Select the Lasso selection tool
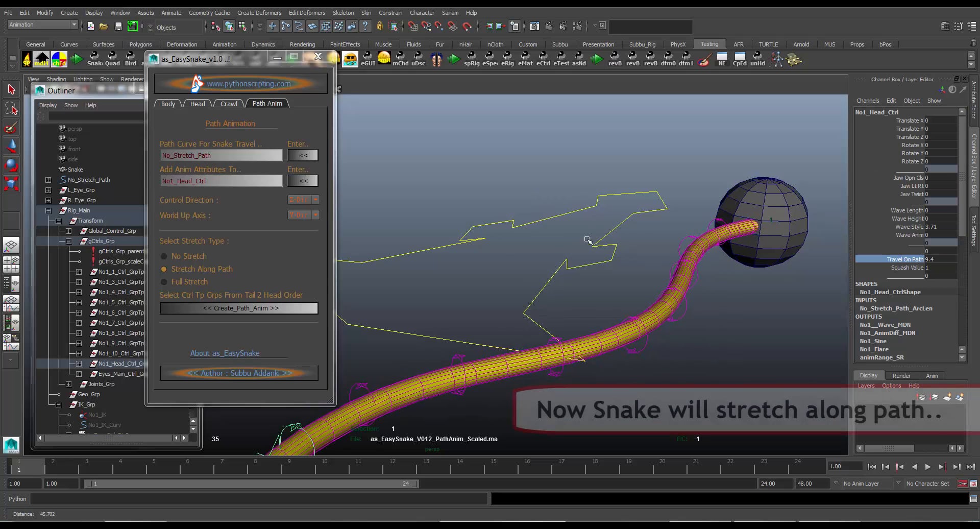This screenshot has height=529, width=980. tap(11, 108)
